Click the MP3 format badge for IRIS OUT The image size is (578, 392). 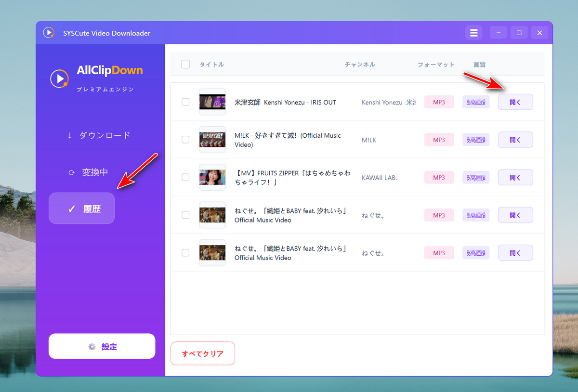pyautogui.click(x=439, y=102)
